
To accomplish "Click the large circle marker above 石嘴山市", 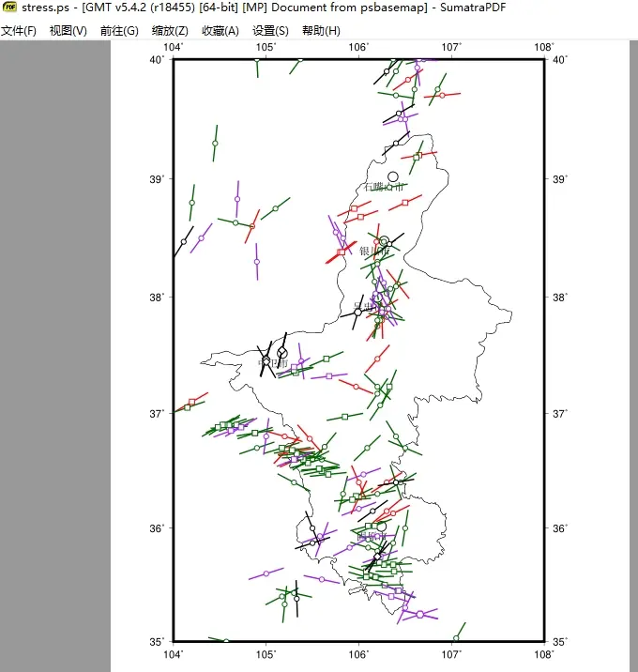I will click(393, 176).
